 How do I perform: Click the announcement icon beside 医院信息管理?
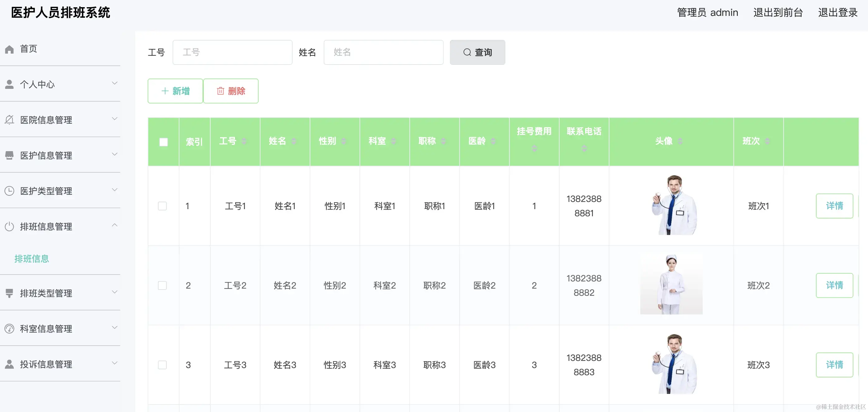[x=9, y=119]
